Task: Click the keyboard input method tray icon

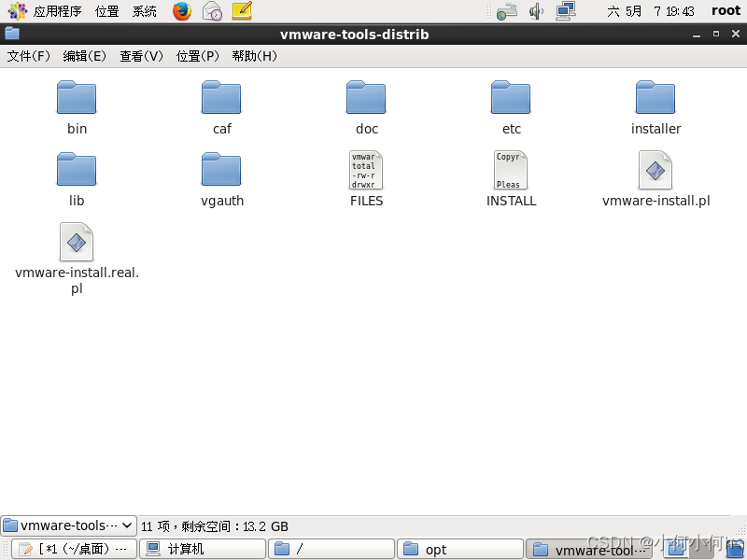Action: 506,11
